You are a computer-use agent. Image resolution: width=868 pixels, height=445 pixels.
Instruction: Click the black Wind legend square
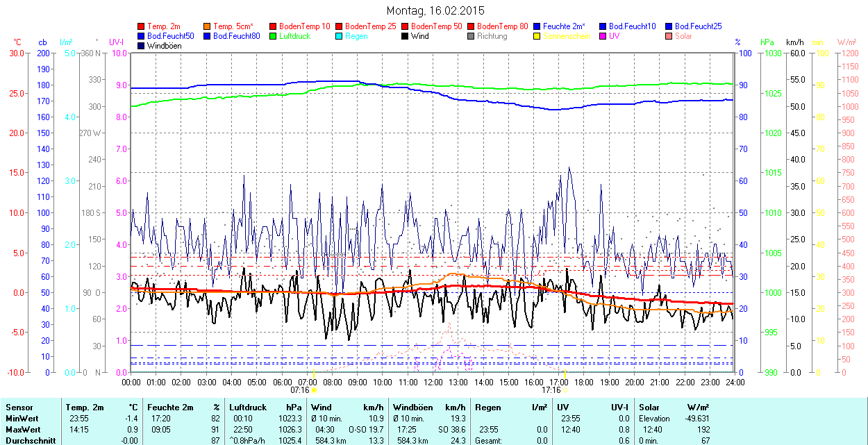pyautogui.click(x=406, y=36)
